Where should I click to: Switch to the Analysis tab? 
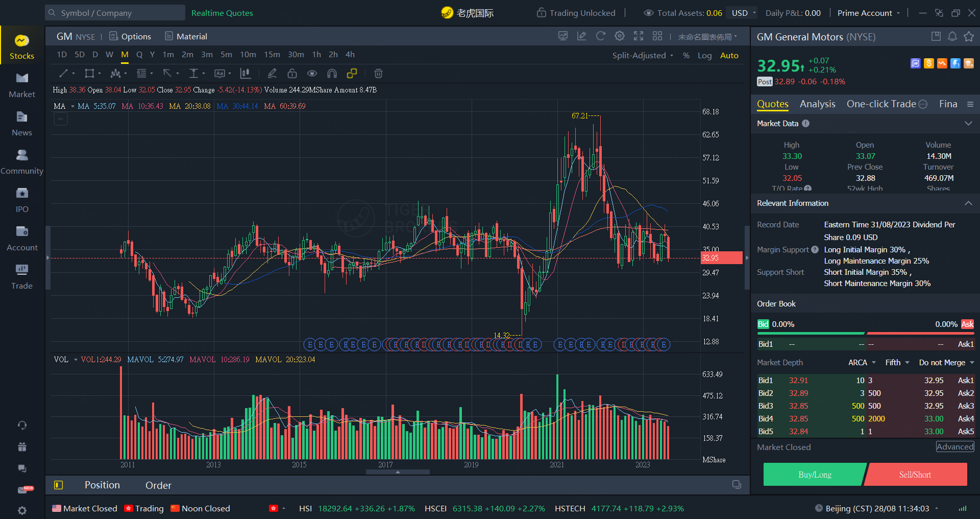tap(817, 104)
